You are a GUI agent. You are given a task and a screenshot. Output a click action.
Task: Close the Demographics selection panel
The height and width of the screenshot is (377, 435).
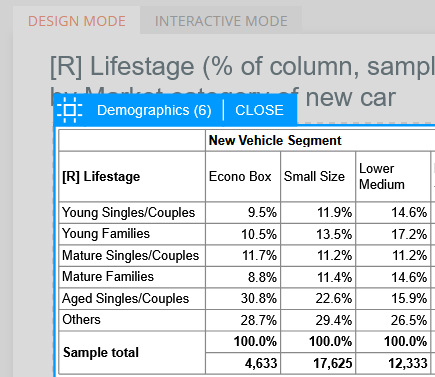pos(259,110)
